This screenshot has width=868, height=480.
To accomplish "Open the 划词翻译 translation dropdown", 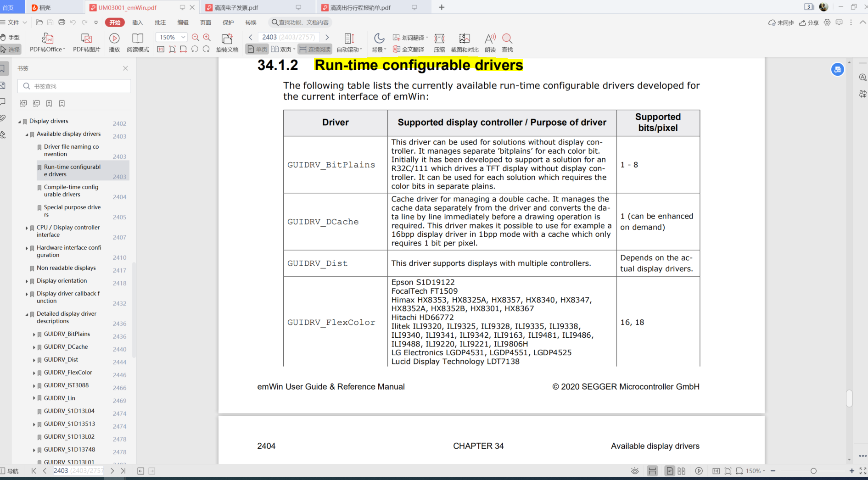I will tap(410, 37).
